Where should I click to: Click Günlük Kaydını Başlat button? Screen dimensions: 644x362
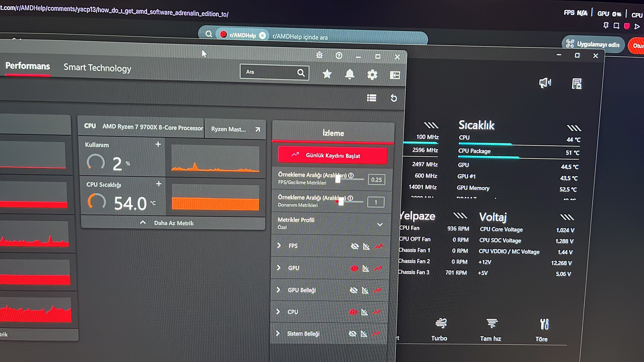(x=332, y=156)
